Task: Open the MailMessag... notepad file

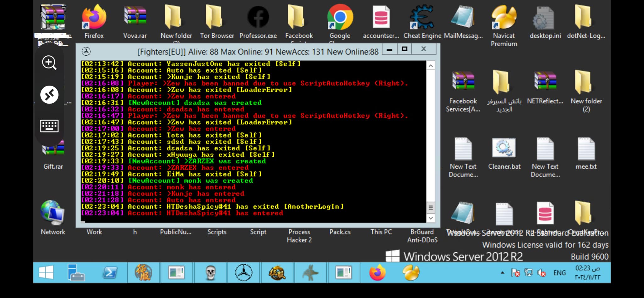Action: (x=463, y=22)
